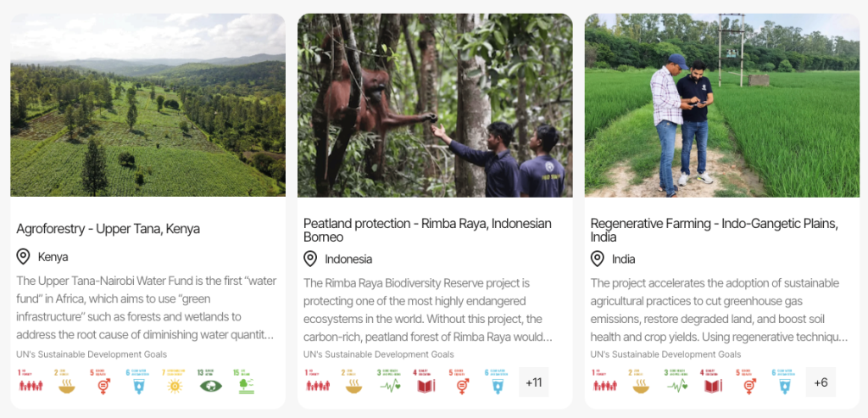Click the location pin icon beside Indonesia
This screenshot has width=868, height=418.
click(x=311, y=259)
